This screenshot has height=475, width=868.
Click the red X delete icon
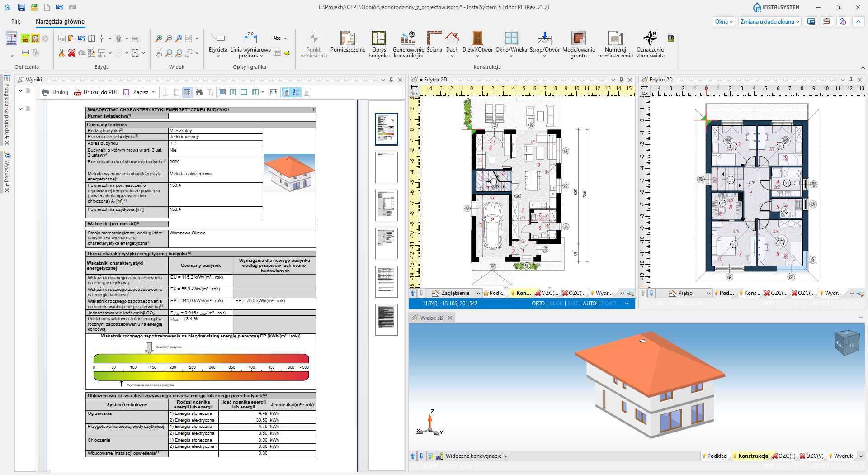tap(71, 53)
